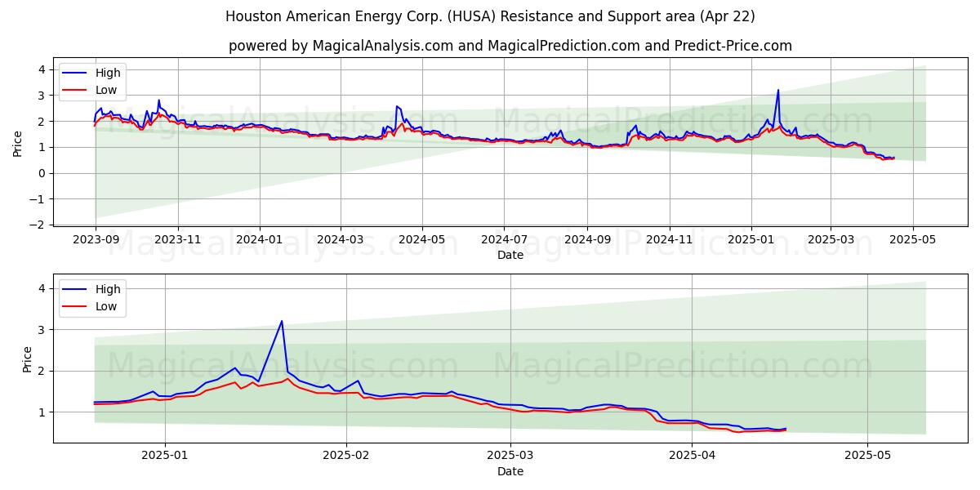980x490 pixels.
Task: Click the "−1" y-axis tick in top chart
Action: (x=39, y=198)
